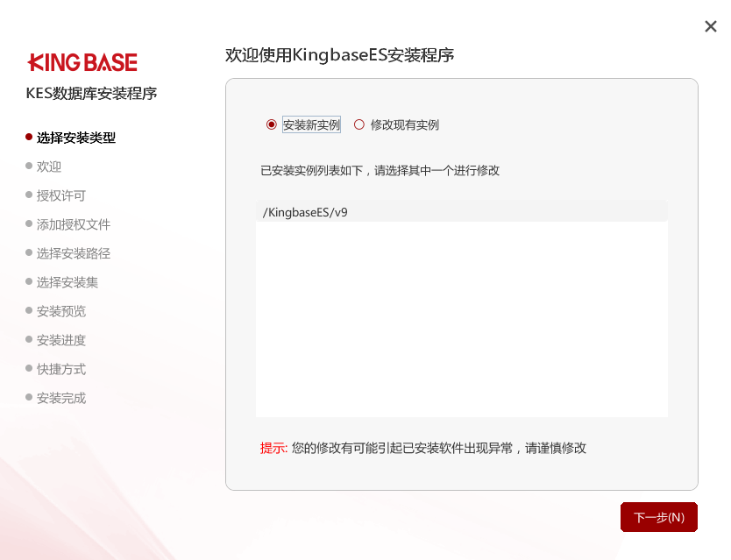This screenshot has width=731, height=560.
Task: Click the 选择安装集 step in sidebar
Action: click(x=67, y=282)
